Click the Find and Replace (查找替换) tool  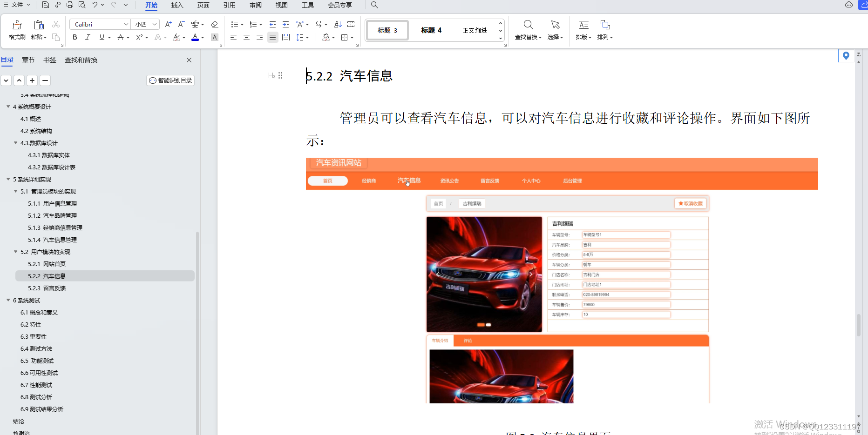(528, 30)
